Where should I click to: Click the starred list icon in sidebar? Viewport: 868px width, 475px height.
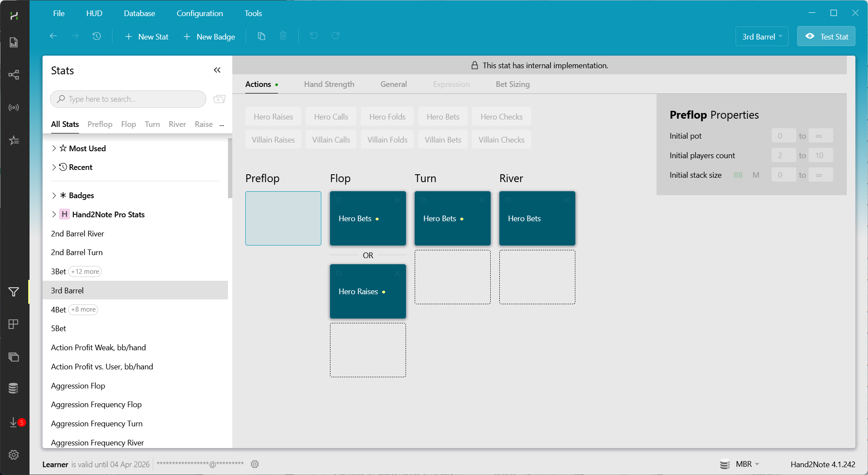click(13, 140)
